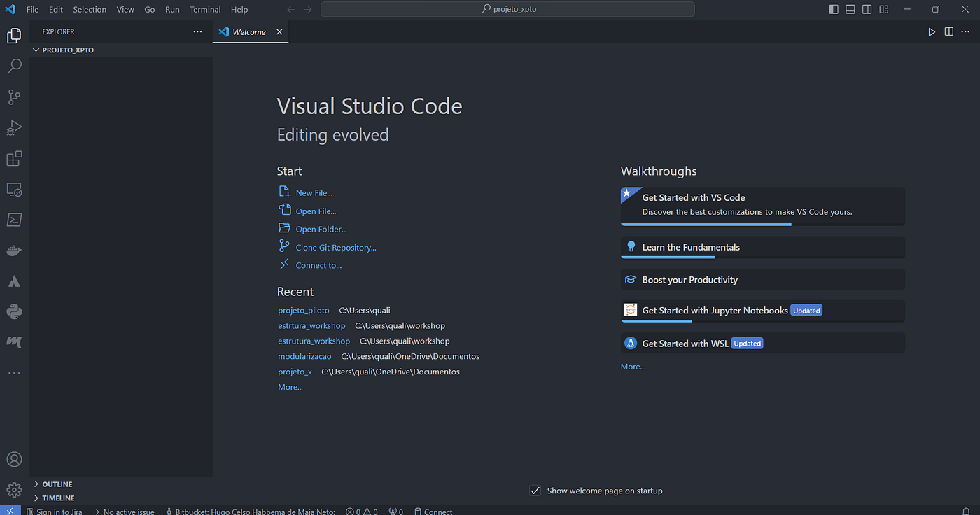Open editor More Actions ellipsis

(966, 31)
